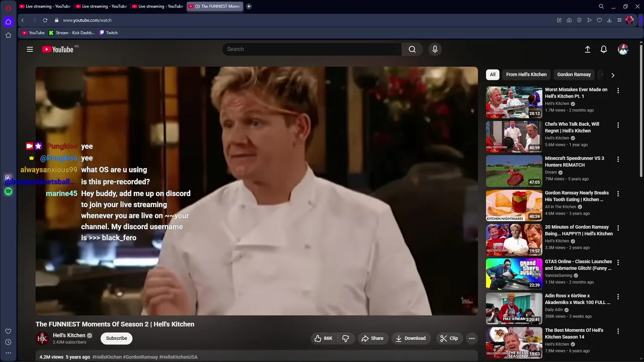644x362 pixels.
Task: Click the #HellsKitchen hashtag link
Action: (107, 357)
